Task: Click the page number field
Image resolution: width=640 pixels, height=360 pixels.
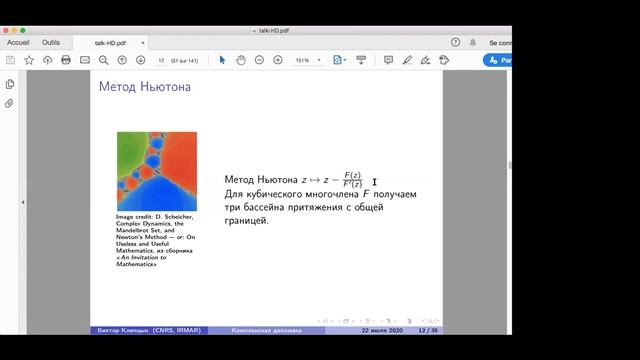Action: coord(161,60)
